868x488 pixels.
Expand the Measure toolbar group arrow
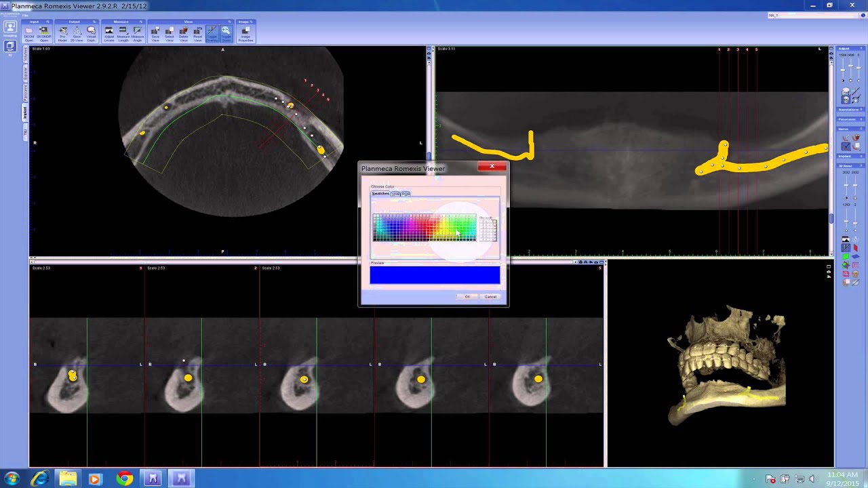[140, 22]
